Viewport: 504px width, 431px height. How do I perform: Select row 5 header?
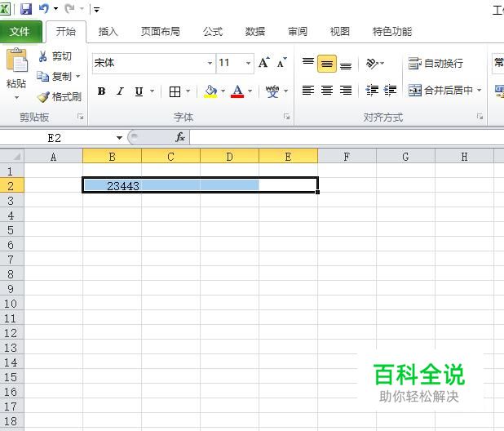12,230
